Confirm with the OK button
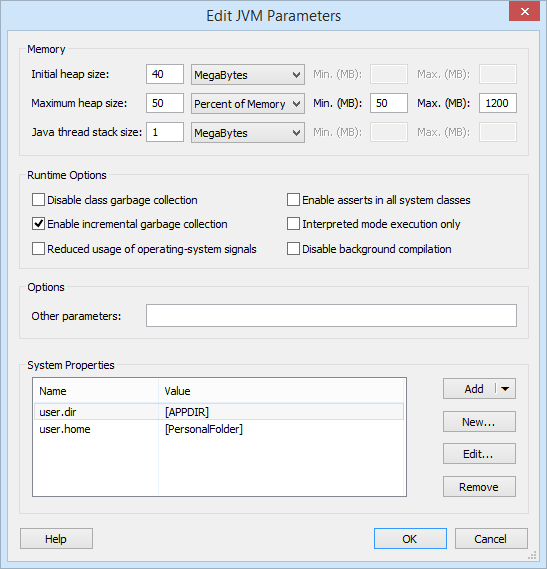Screen dimensions: 547x569 point(410,539)
